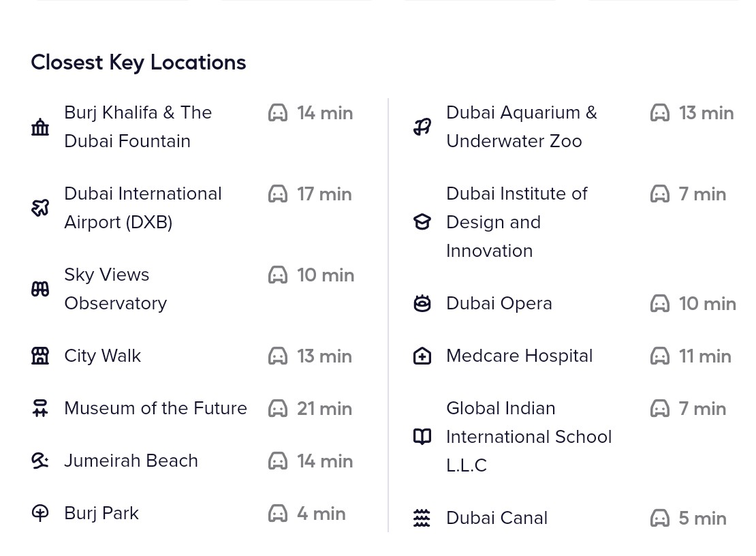Screen dimensions: 756x556
Task: Click the hospital icon beside Medcare Hospital
Action: click(x=422, y=356)
